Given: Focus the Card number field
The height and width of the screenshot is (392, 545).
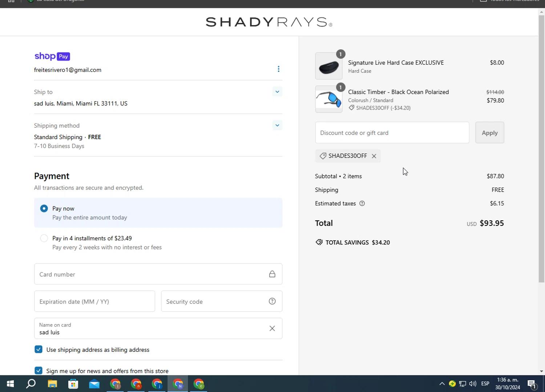Looking at the screenshot, I should click(x=158, y=274).
